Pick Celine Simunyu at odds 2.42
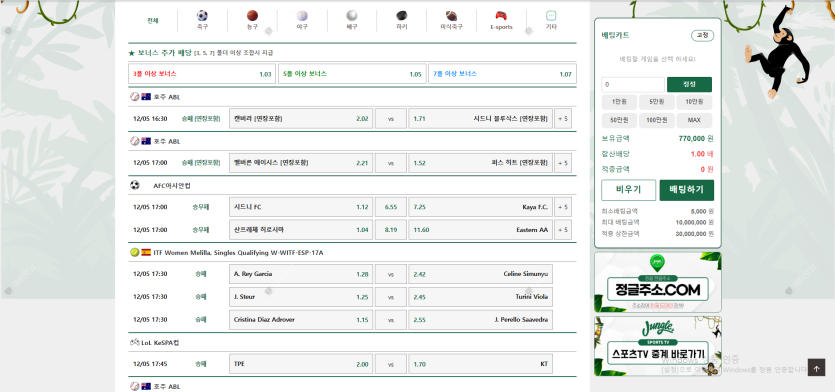Screen dimensions: 835x392 coord(480,274)
